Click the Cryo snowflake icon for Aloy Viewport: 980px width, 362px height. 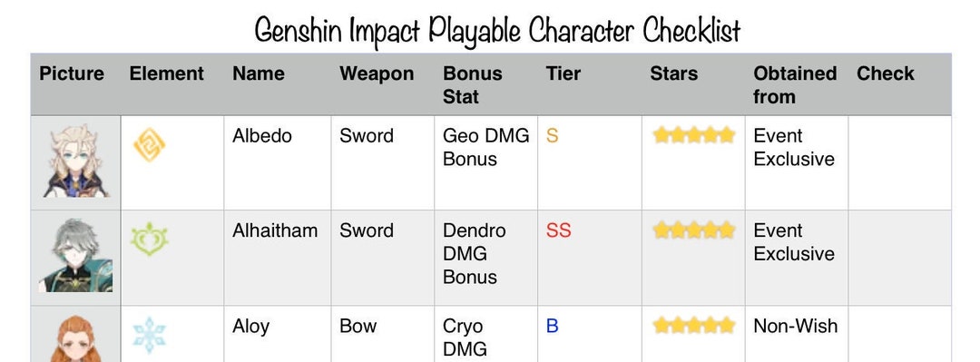click(150, 335)
